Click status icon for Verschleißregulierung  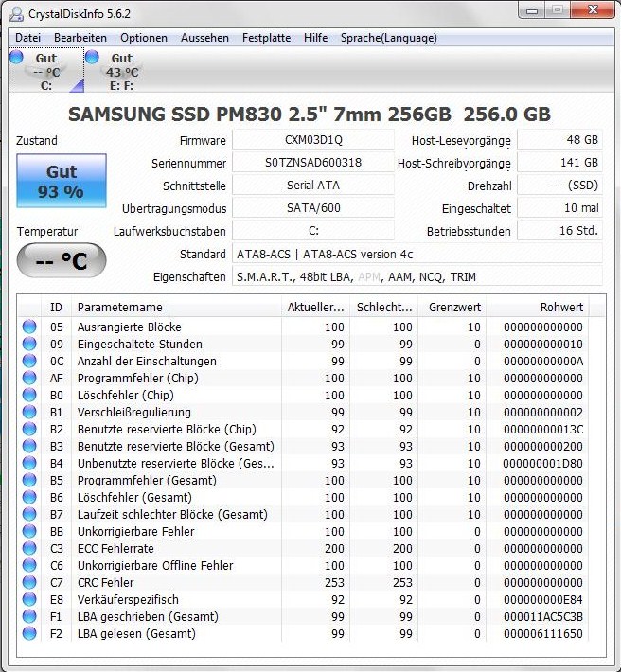29,412
